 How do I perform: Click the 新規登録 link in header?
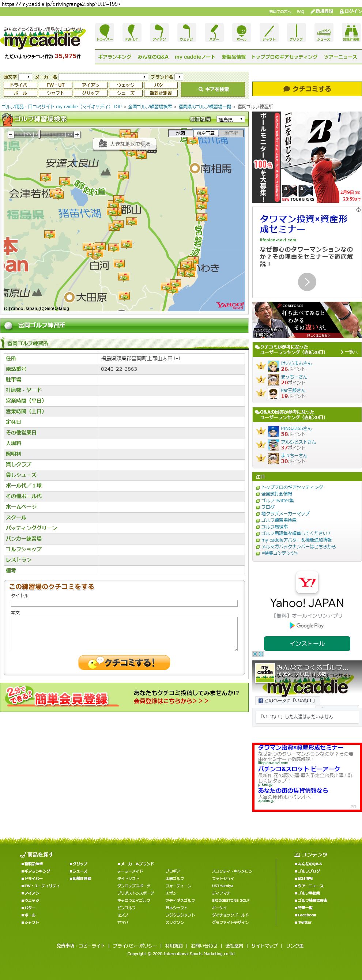pyautogui.click(x=322, y=11)
